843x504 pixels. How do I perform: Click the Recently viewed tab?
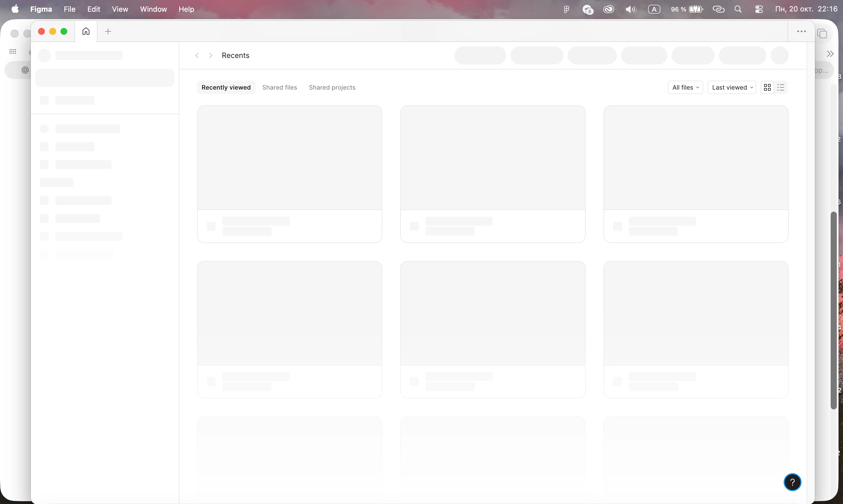coord(226,87)
